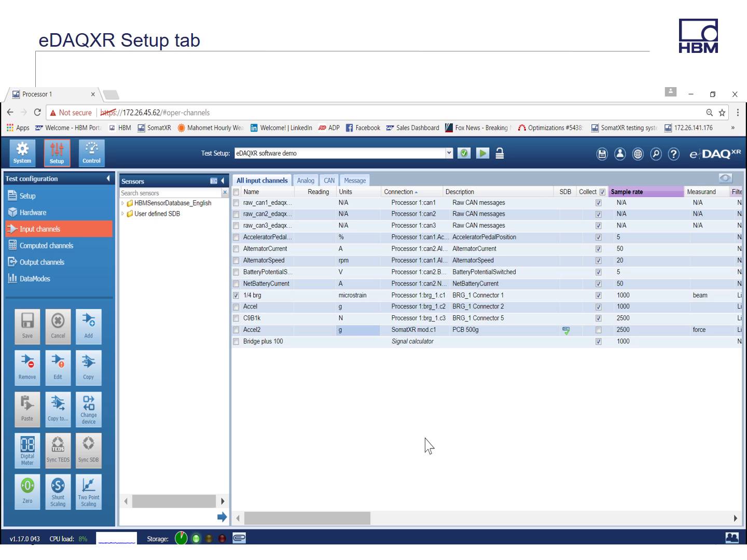Toggle checkbox for raw_can1_edaqx row
Screen dimensions: 747x560
236,203
